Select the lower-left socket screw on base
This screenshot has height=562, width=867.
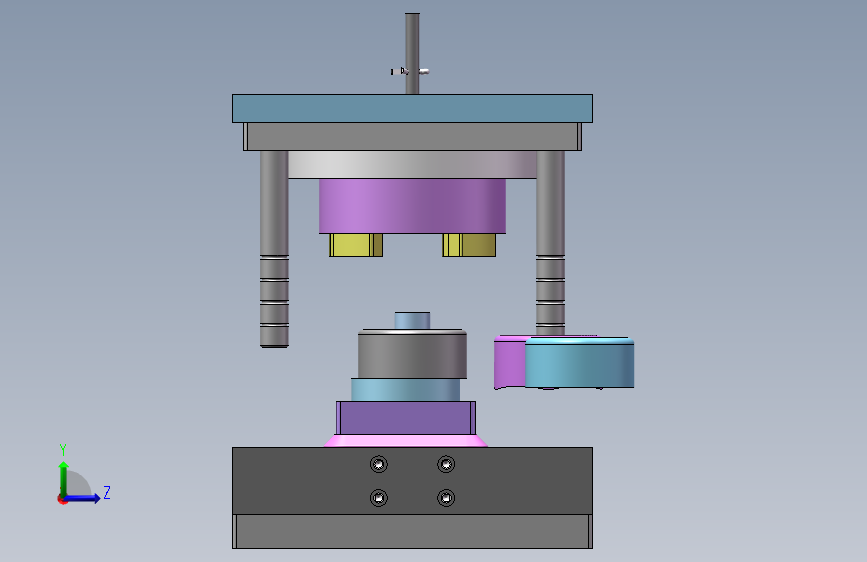click(x=379, y=498)
